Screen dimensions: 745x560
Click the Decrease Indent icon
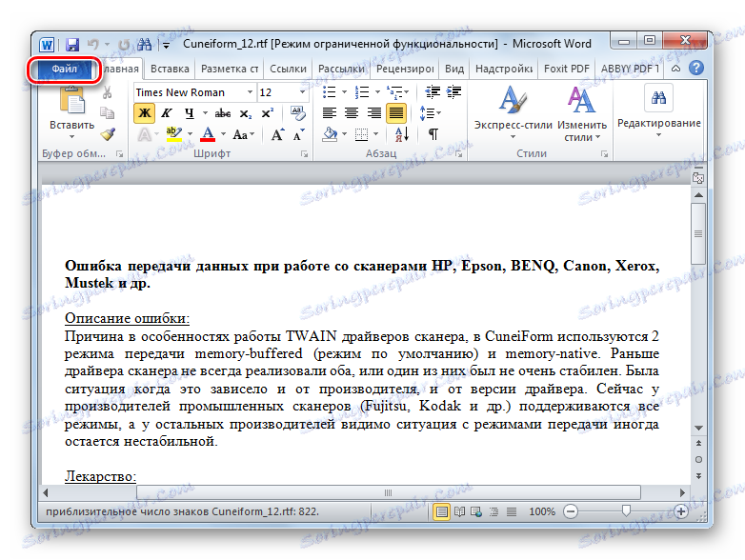[433, 91]
